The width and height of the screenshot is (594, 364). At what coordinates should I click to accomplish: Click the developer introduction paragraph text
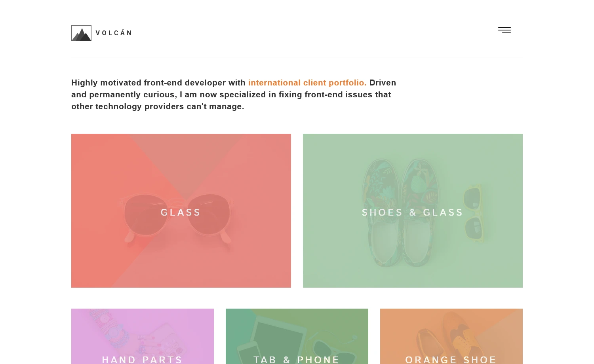tap(234, 95)
